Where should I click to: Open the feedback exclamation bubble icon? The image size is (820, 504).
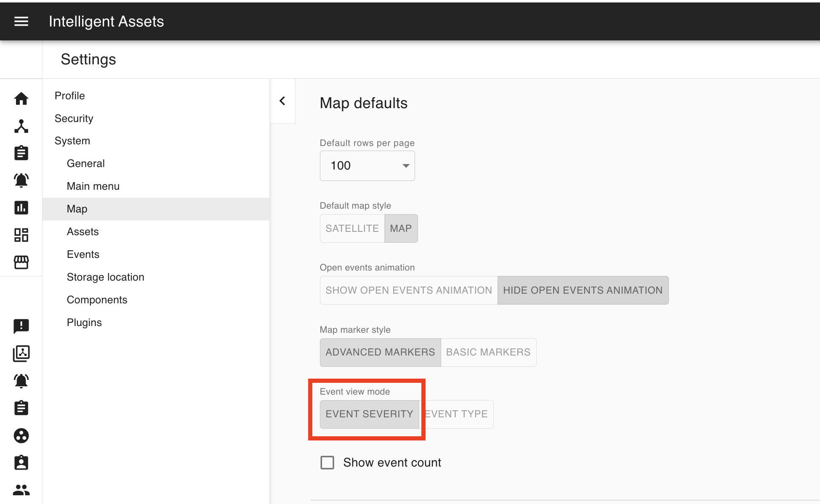(x=21, y=326)
